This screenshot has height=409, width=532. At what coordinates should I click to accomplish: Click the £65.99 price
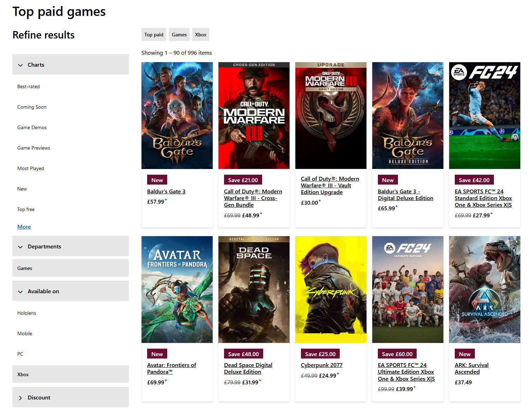click(x=388, y=208)
